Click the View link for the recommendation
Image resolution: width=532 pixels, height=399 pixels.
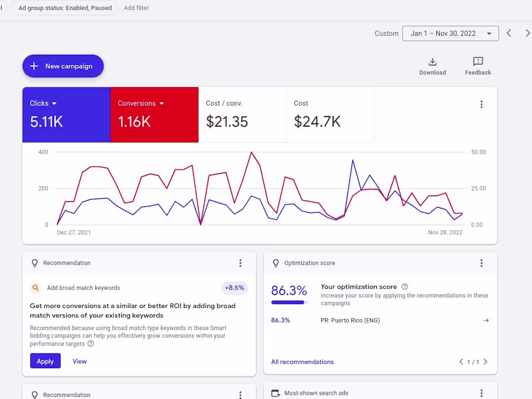[x=79, y=361]
